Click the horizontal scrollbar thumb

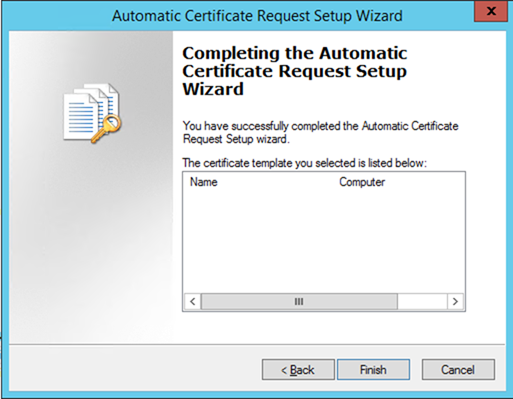point(299,302)
